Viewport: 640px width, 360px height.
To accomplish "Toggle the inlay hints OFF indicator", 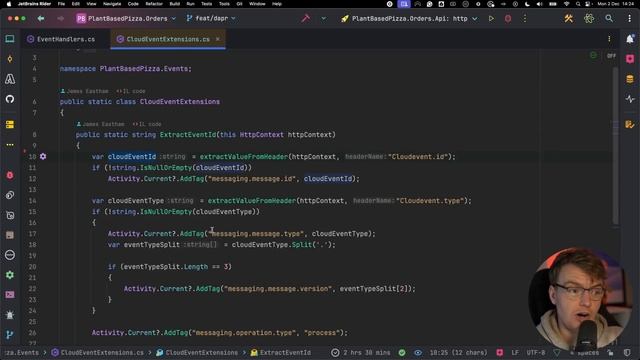I will (611, 56).
